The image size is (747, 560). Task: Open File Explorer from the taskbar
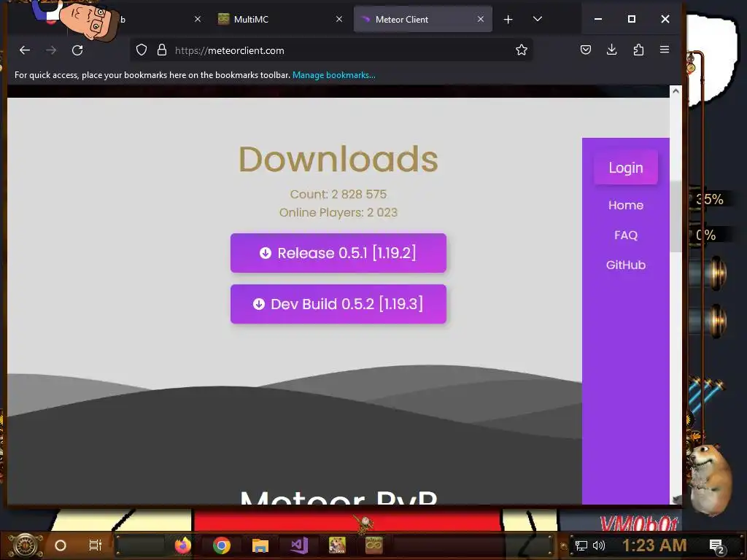coord(260,545)
